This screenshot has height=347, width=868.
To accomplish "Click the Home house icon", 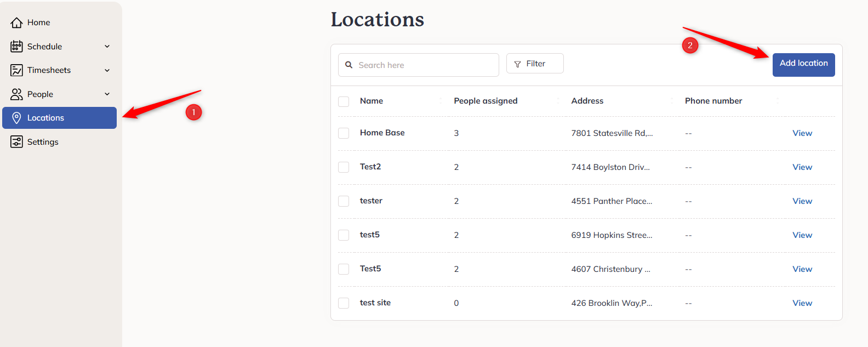I will pos(16,22).
